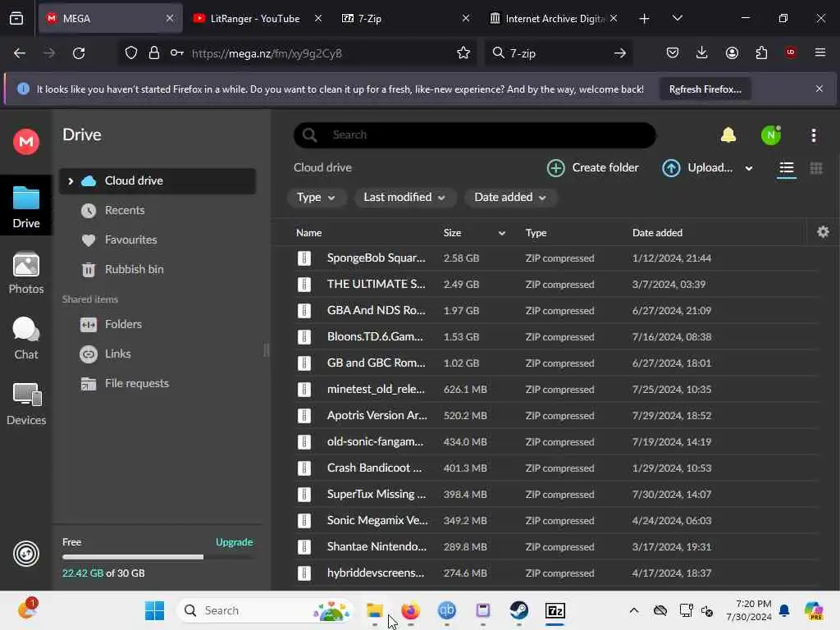Sort files by Name column

coord(309,232)
